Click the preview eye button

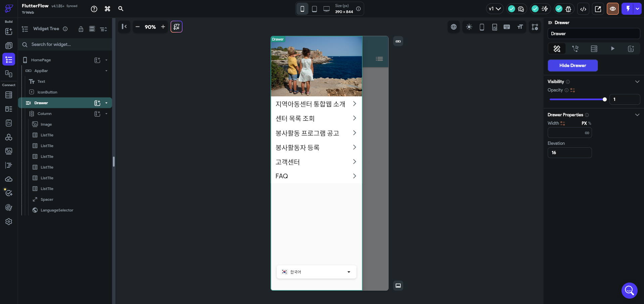click(613, 9)
